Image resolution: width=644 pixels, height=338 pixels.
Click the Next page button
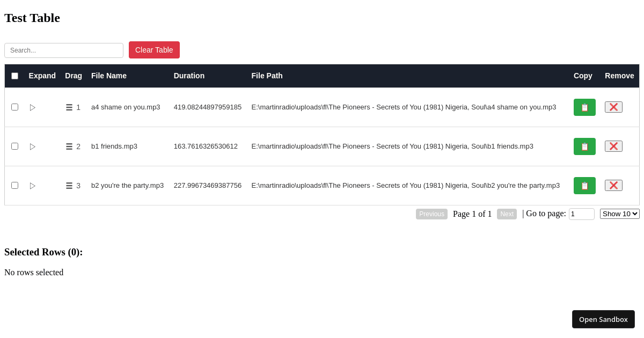click(507, 214)
